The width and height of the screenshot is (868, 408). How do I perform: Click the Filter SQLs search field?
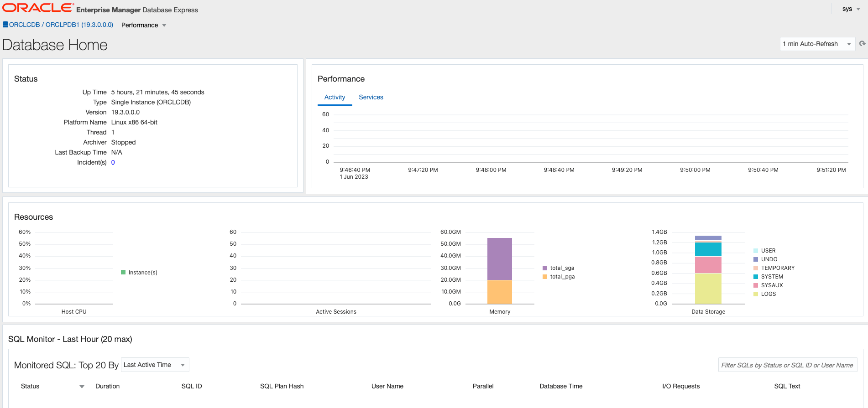(x=787, y=365)
